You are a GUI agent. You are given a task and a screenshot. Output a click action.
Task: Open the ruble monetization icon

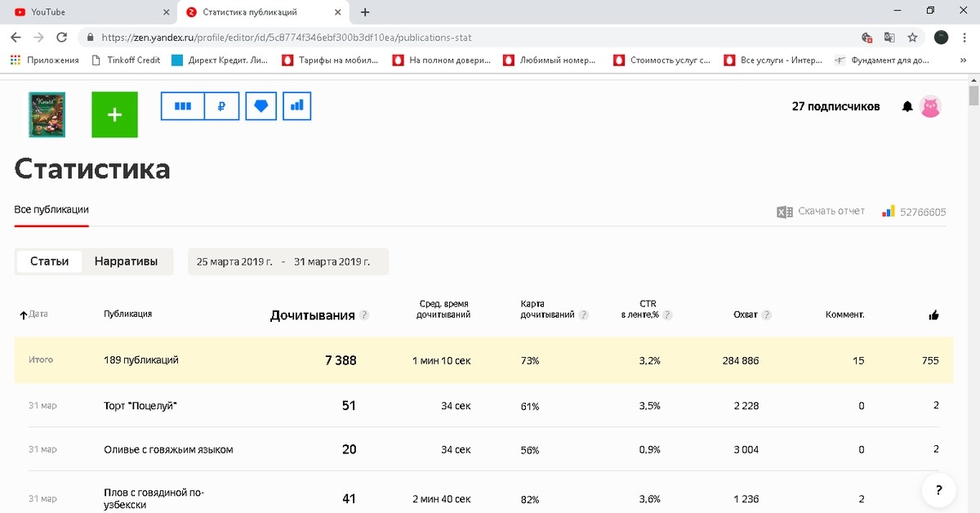point(221,106)
